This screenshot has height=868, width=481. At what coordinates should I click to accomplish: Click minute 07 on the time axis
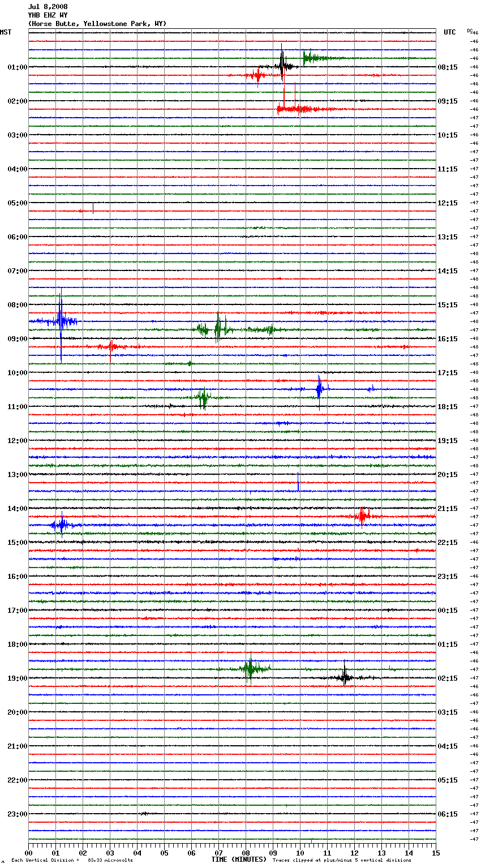click(218, 853)
